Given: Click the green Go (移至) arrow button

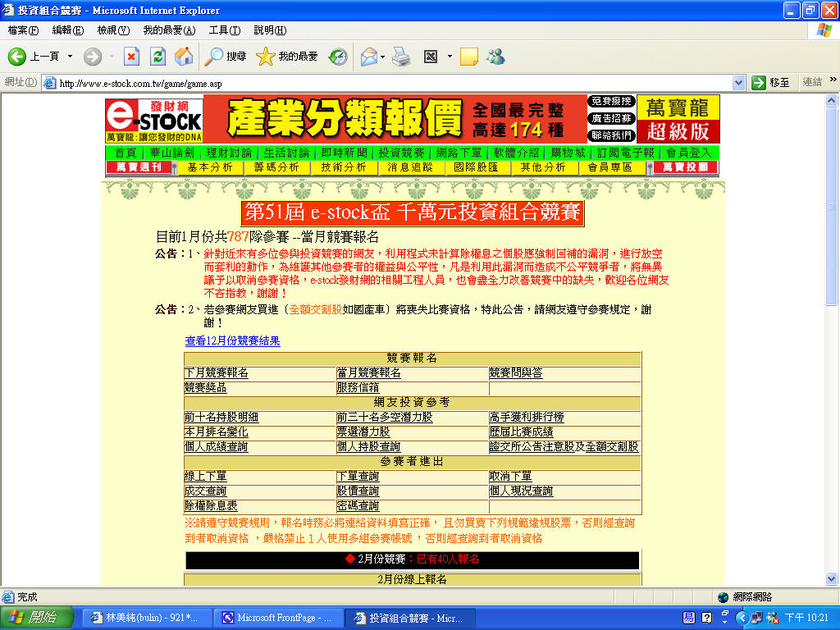Looking at the screenshot, I should coord(770,83).
